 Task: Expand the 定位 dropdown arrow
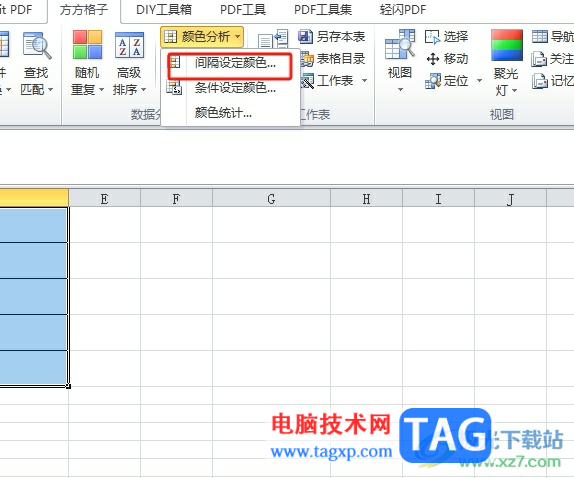point(479,80)
